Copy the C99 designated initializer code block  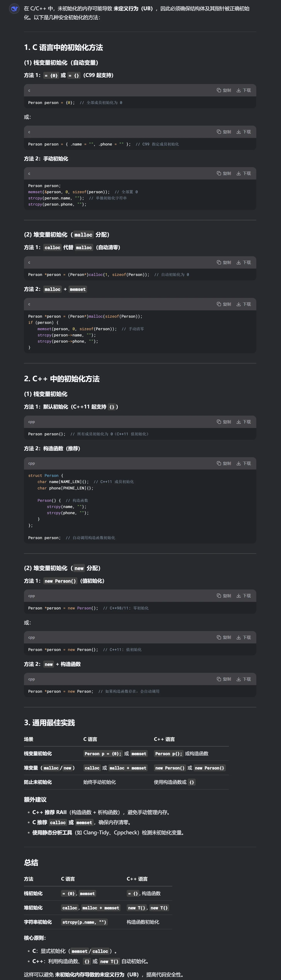224,132
